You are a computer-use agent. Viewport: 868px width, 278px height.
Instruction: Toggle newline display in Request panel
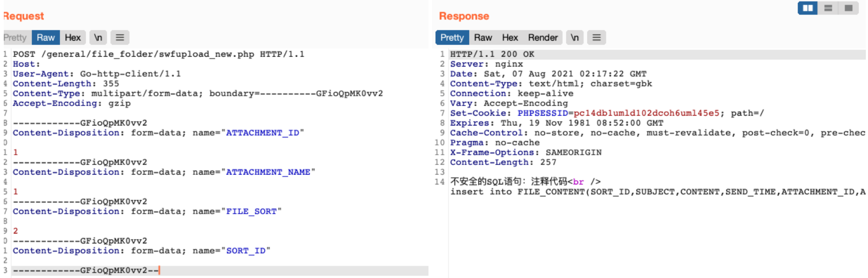coord(98,37)
